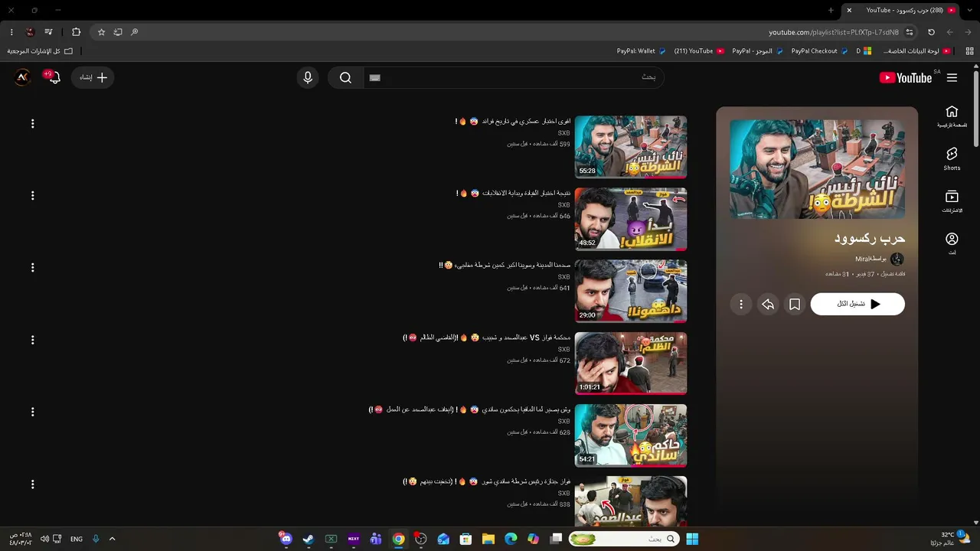The height and width of the screenshot is (551, 980).
Task: Open options for the 838 thousand views video
Action: coord(32,484)
